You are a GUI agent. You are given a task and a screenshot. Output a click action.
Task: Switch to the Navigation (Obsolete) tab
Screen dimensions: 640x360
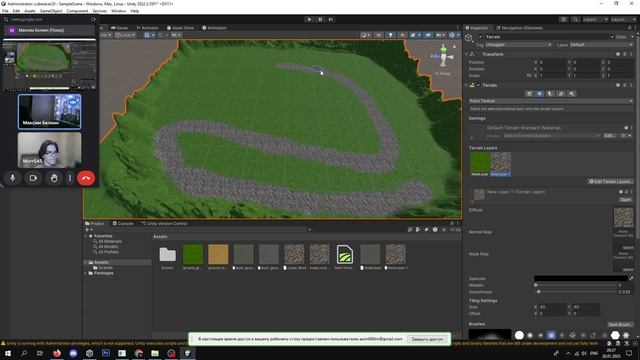pyautogui.click(x=519, y=28)
